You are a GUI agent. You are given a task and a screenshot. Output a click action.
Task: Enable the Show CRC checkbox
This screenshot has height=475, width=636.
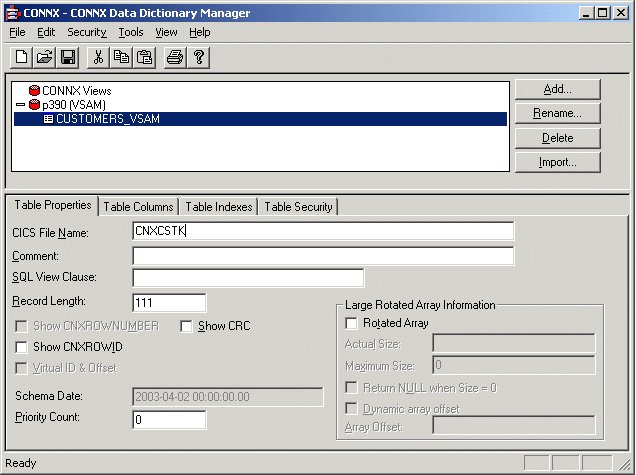pyautogui.click(x=186, y=326)
